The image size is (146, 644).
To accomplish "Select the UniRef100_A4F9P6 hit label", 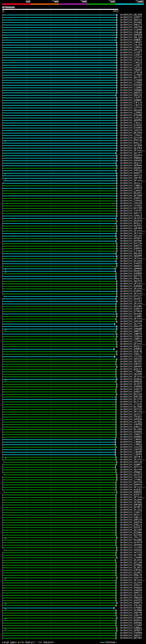I will [131, 228].
